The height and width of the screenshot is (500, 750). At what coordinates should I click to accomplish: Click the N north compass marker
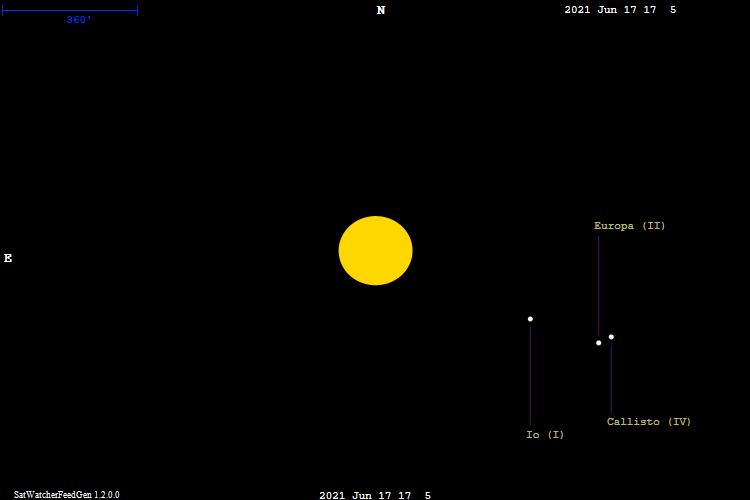[x=381, y=11]
